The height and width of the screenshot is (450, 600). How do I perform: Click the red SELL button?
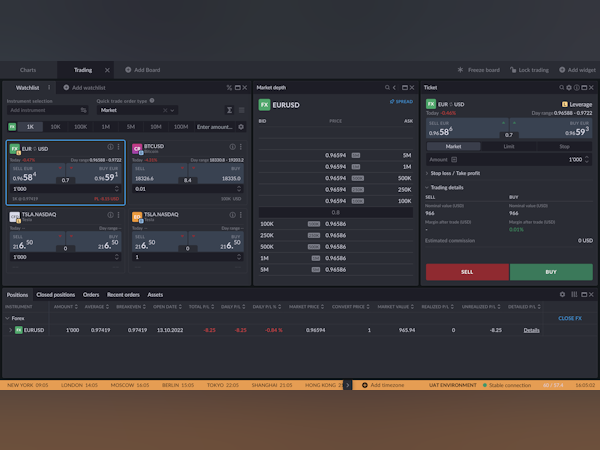point(467,272)
